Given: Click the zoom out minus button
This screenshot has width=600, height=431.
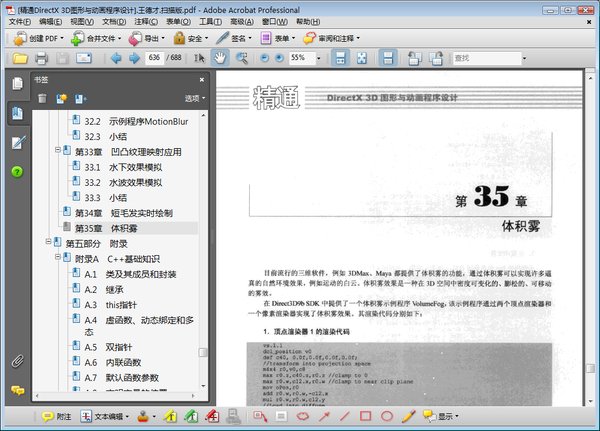Looking at the screenshot, I should tap(264, 58).
